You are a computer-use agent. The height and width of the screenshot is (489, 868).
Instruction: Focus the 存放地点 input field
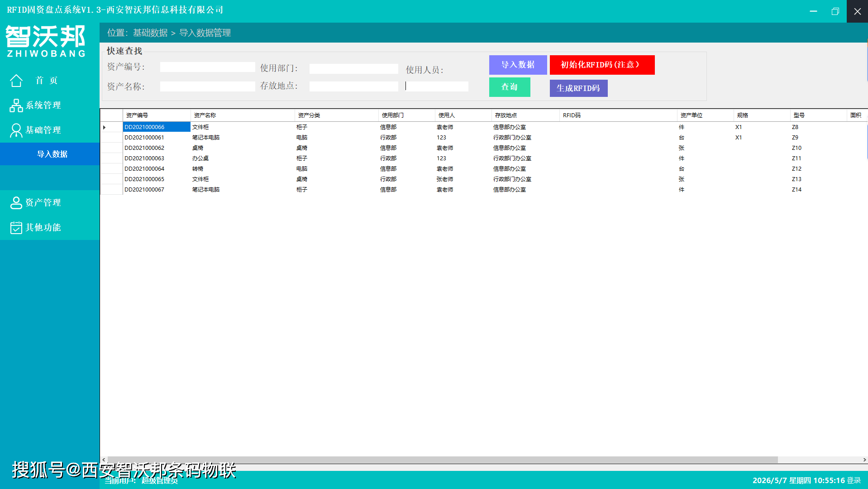point(354,86)
